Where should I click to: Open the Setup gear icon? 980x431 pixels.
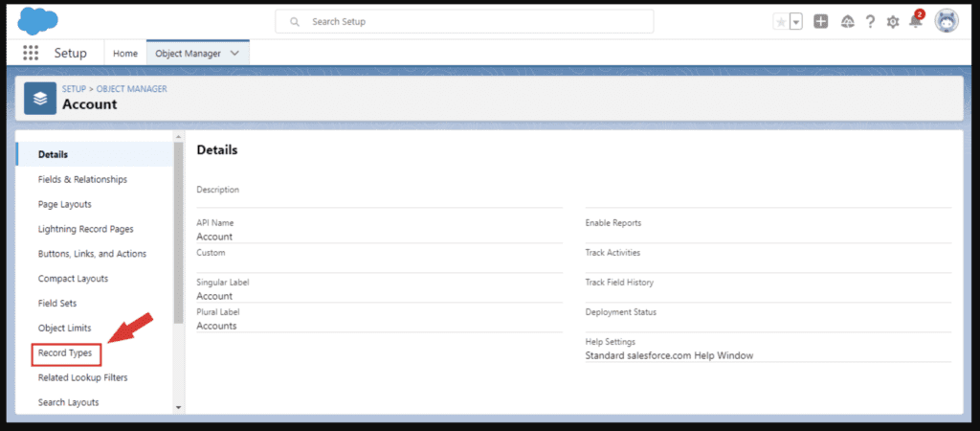(893, 23)
